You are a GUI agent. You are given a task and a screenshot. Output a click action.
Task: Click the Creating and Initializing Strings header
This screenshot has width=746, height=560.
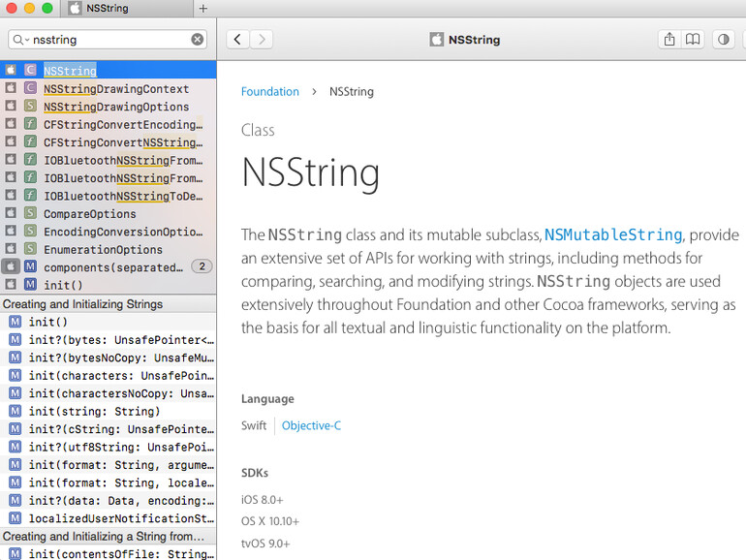108,303
